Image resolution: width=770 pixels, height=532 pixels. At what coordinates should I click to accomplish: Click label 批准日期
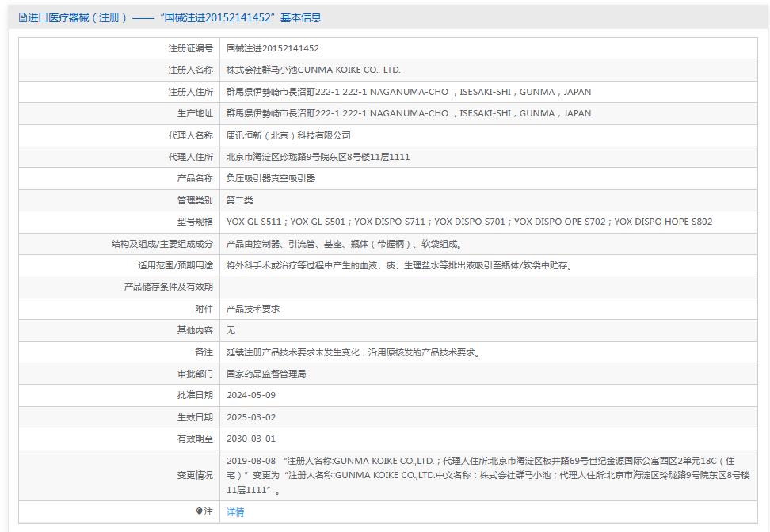[x=195, y=395]
